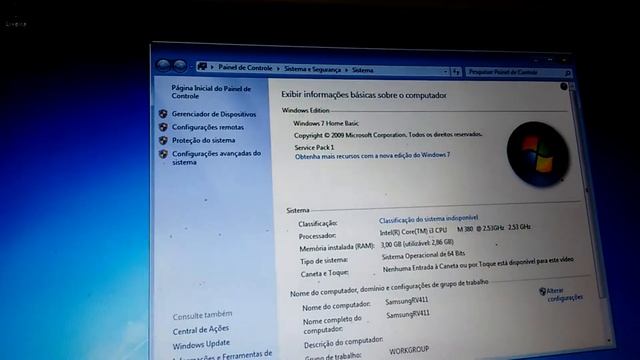The width and height of the screenshot is (640, 360).
Task: Click the 3,00 GB installed memory value
Action: (417, 243)
